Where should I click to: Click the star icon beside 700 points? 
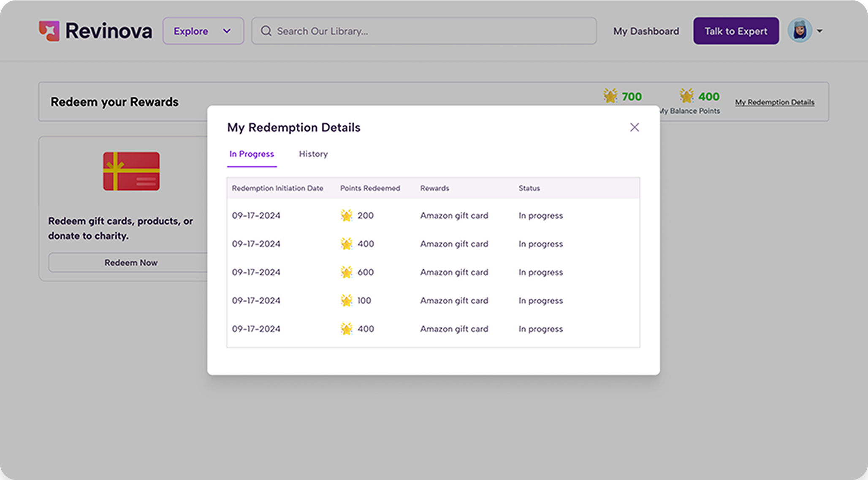click(x=610, y=96)
